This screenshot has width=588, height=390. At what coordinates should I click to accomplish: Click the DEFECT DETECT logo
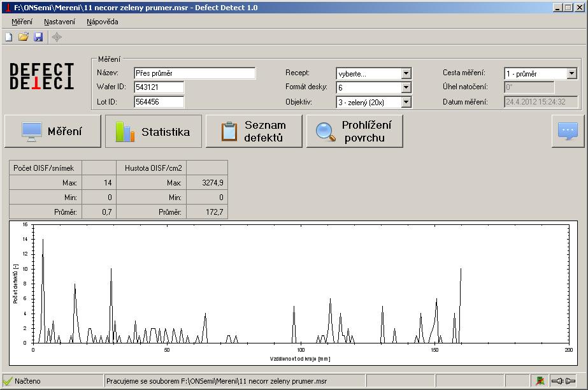click(x=41, y=76)
